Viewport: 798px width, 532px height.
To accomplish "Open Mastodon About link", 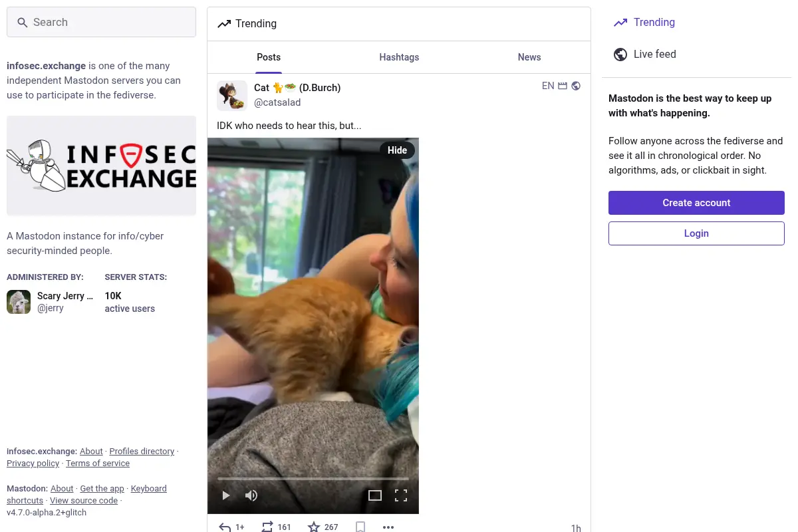I will (x=62, y=489).
